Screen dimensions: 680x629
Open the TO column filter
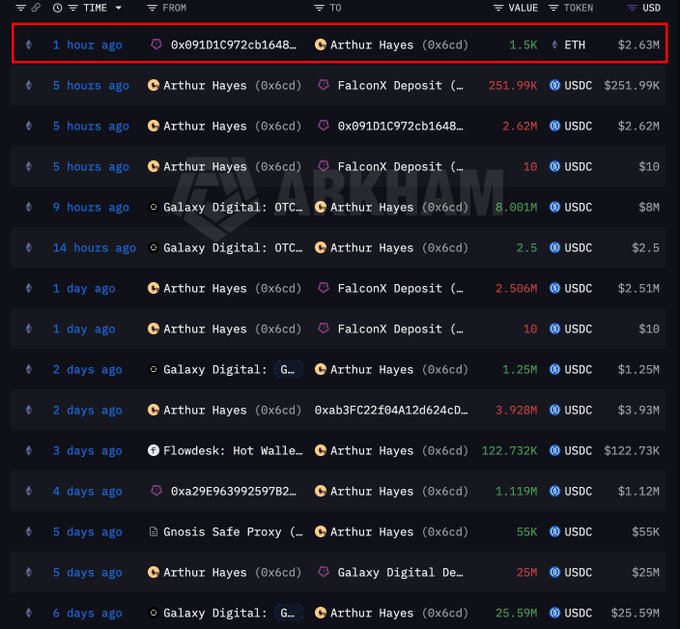point(319,8)
